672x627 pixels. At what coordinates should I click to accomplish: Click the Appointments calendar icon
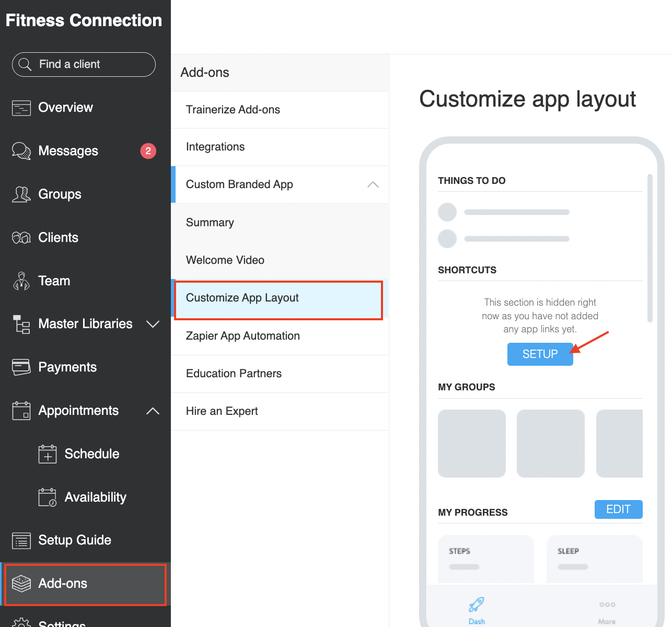[x=21, y=411]
